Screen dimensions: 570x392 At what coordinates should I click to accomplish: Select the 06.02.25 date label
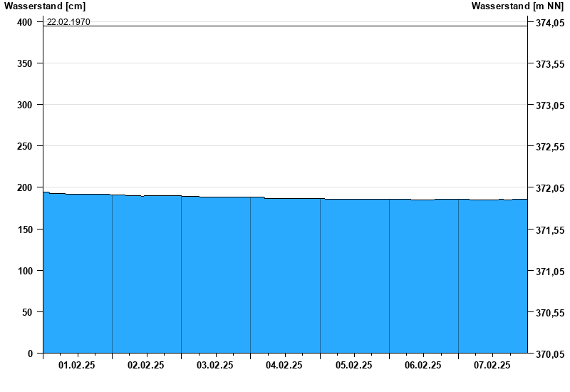423,366
